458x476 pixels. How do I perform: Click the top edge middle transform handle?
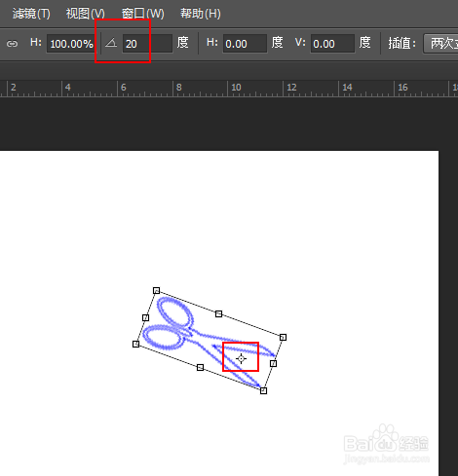[x=218, y=313]
